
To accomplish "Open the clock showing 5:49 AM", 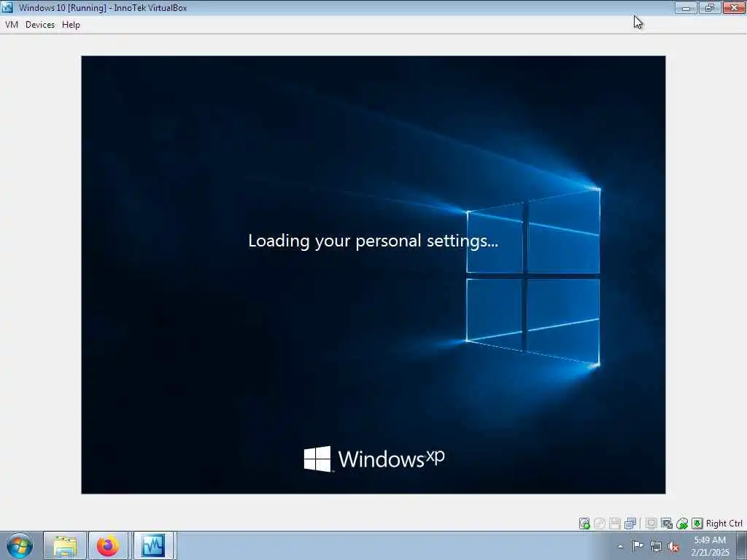I will [x=710, y=546].
